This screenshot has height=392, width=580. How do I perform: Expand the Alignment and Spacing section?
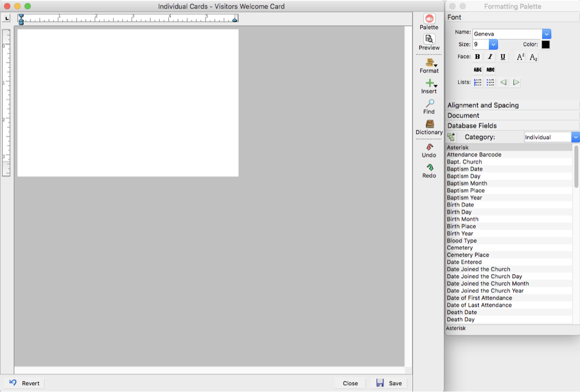[483, 105]
